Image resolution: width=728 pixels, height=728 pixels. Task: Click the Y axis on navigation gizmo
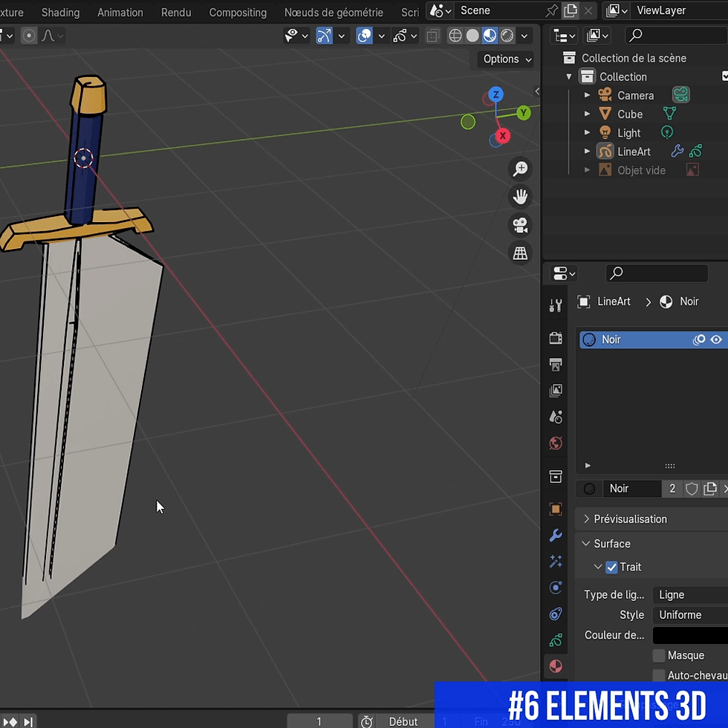click(x=523, y=113)
